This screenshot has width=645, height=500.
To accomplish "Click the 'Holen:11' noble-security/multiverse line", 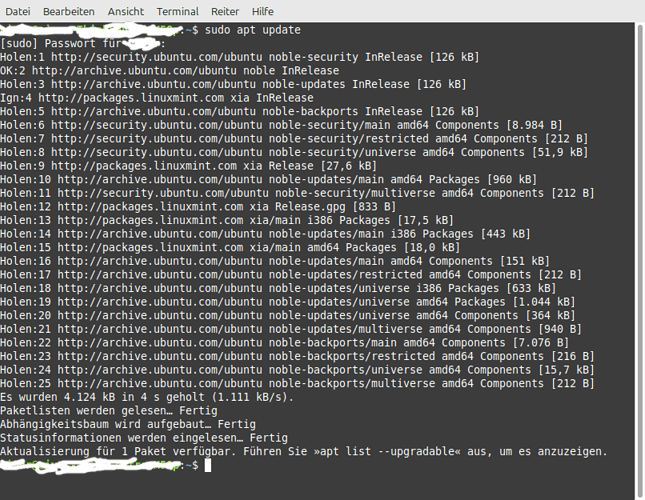I will point(297,193).
